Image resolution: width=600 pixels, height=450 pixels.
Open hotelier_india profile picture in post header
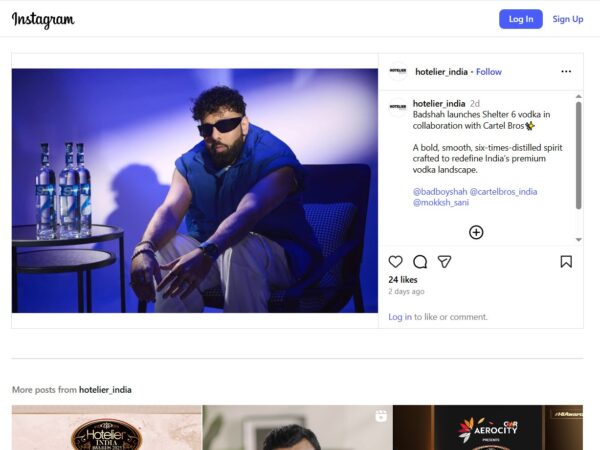pyautogui.click(x=398, y=71)
